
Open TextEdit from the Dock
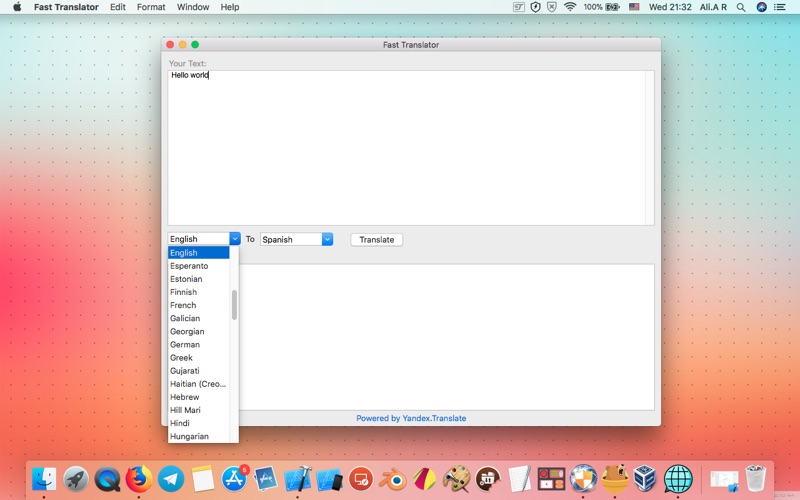(x=519, y=479)
